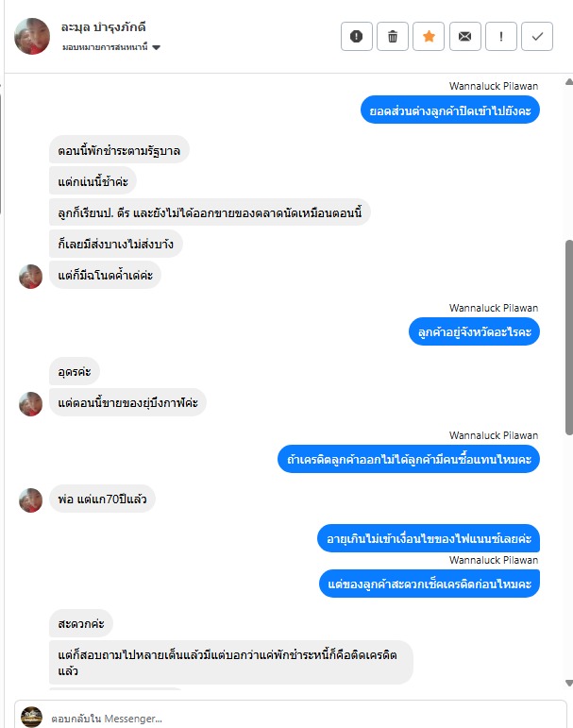Image resolution: width=573 pixels, height=728 pixels.
Task: Click the assign conversation label text
Action: point(106,47)
